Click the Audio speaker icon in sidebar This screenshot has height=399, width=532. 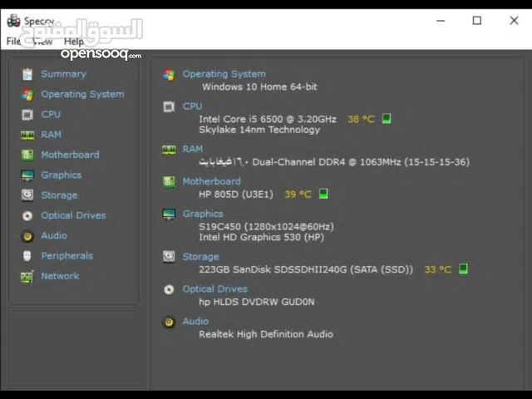[x=27, y=236]
